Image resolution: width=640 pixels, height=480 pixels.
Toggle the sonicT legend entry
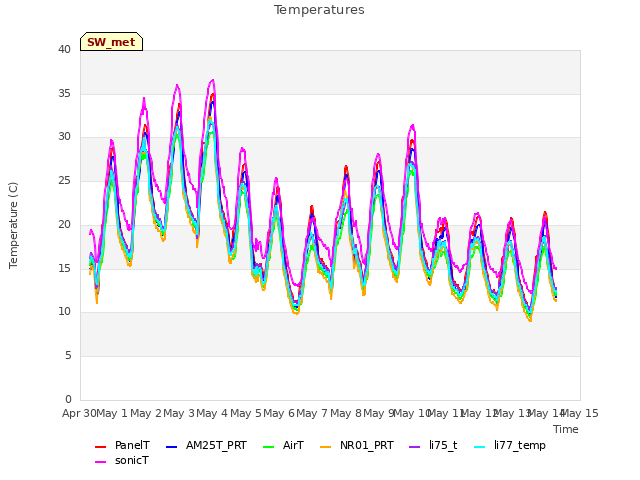point(122,460)
